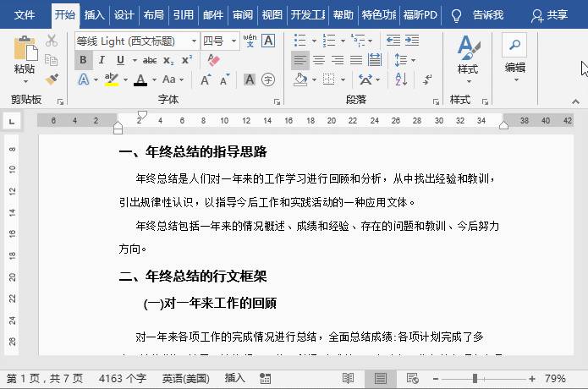Open the 样式 styles gallery button
This screenshot has width=588, height=389.
(468, 58)
